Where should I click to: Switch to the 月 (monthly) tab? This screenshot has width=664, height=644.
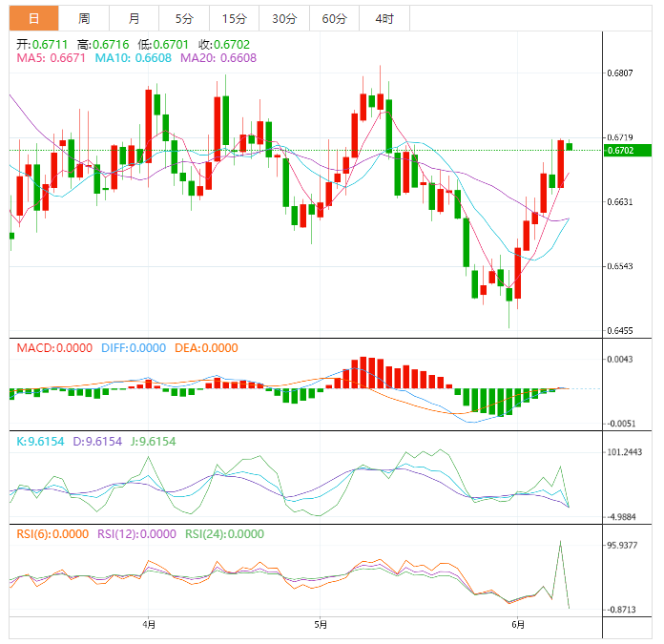click(134, 18)
